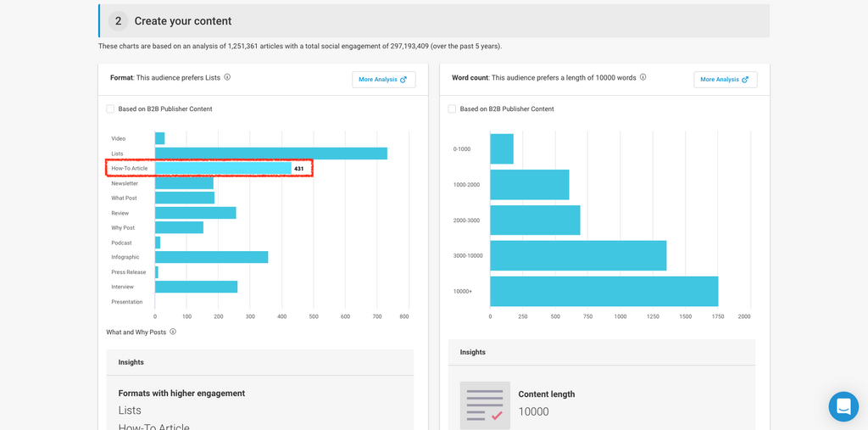This screenshot has width=868, height=430.
Task: Click the 1000-2000 word count bar
Action: (529, 185)
